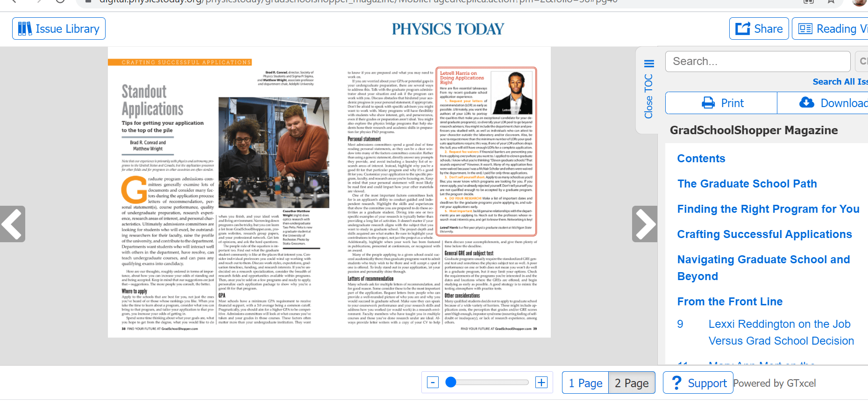Close the TOC panel
This screenshot has width=868, height=404.
coord(648,89)
